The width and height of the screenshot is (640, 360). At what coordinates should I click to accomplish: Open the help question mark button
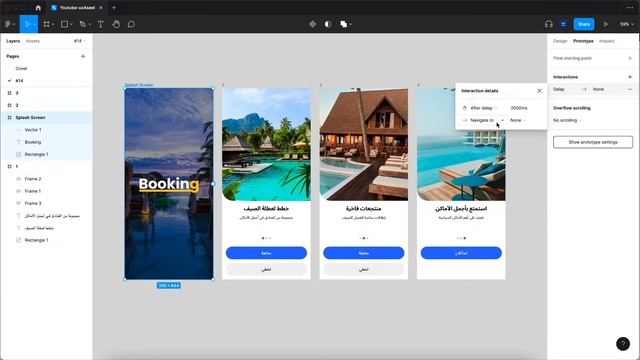[623, 344]
